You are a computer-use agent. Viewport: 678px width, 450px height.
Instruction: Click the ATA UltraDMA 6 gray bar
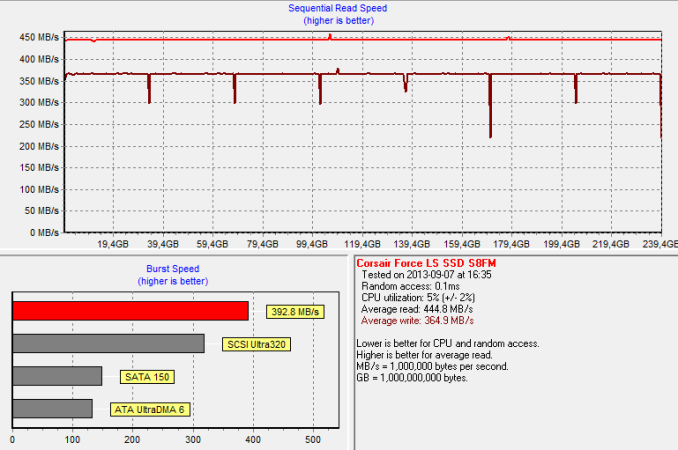click(53, 409)
